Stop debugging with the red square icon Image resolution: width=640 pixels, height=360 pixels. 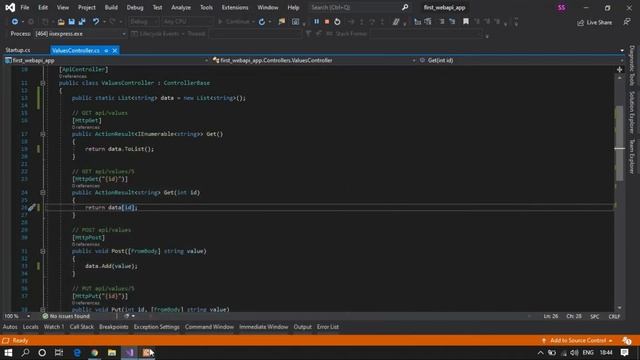[327, 22]
